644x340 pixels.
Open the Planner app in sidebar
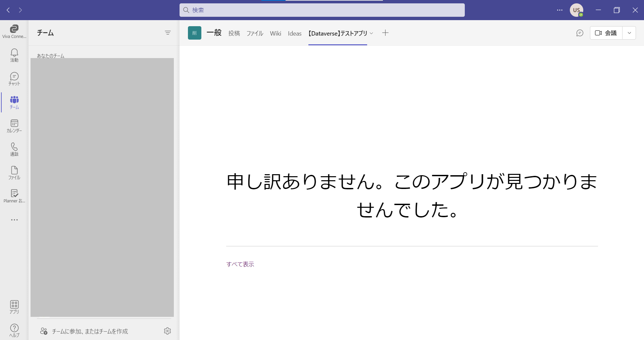click(14, 196)
